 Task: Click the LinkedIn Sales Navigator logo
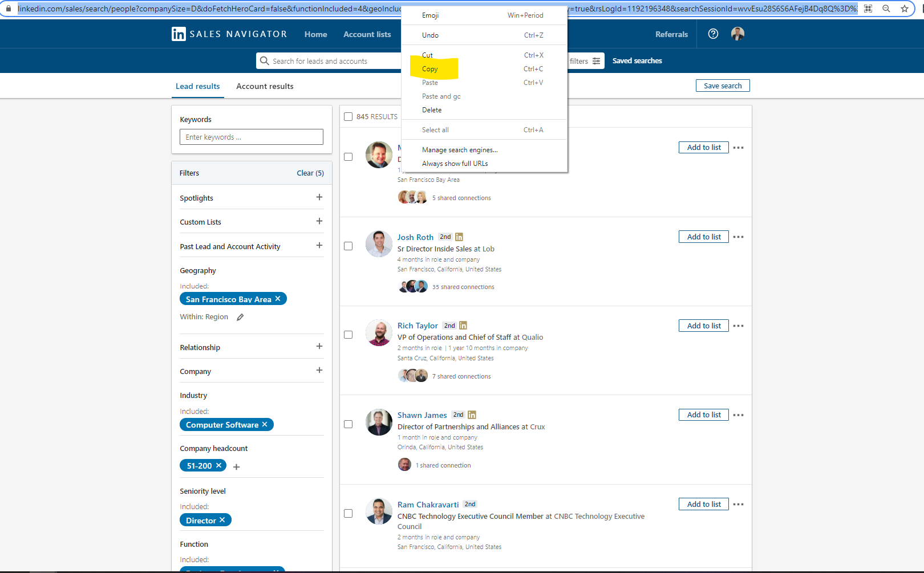click(229, 34)
